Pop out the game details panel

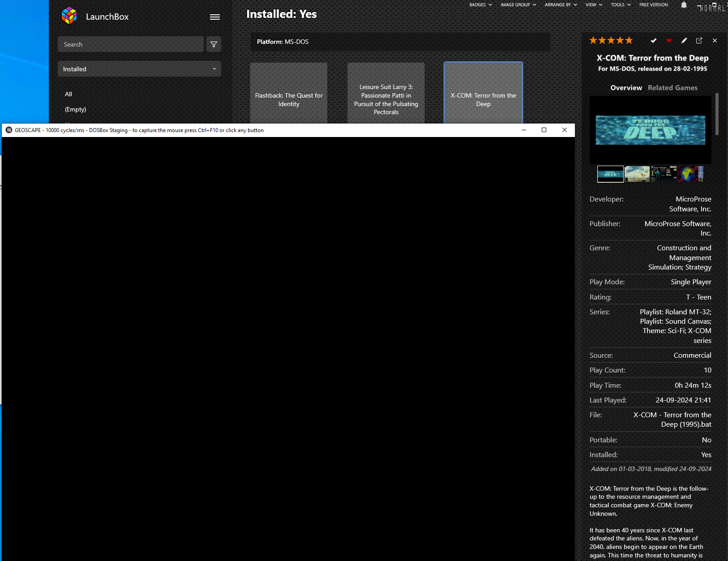699,41
